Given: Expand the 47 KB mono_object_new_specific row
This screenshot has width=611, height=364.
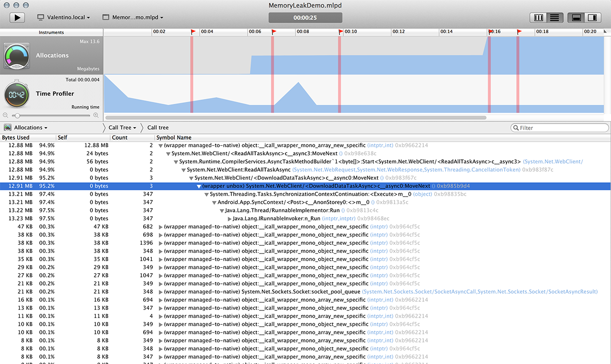Looking at the screenshot, I should pos(161,227).
